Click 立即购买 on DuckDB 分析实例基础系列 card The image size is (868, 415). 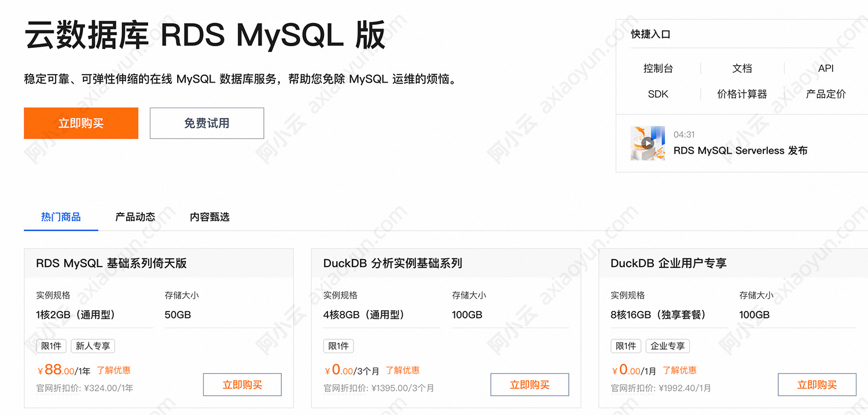[x=529, y=384]
